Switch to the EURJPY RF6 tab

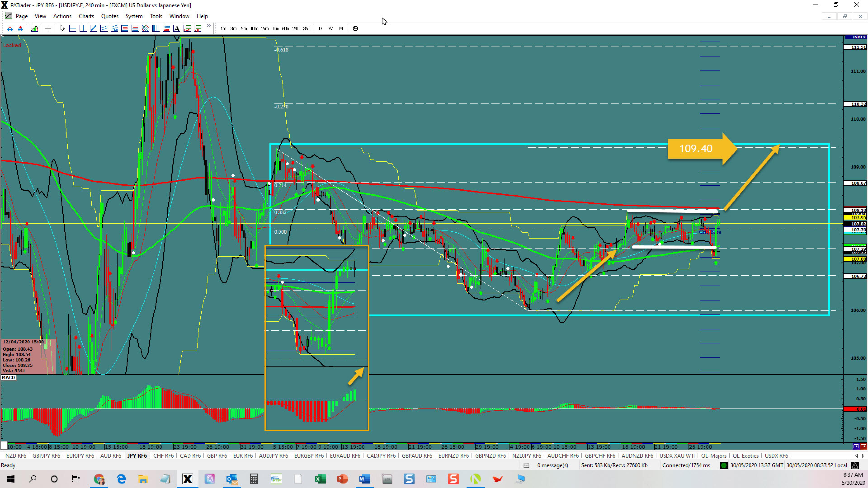tap(80, 456)
